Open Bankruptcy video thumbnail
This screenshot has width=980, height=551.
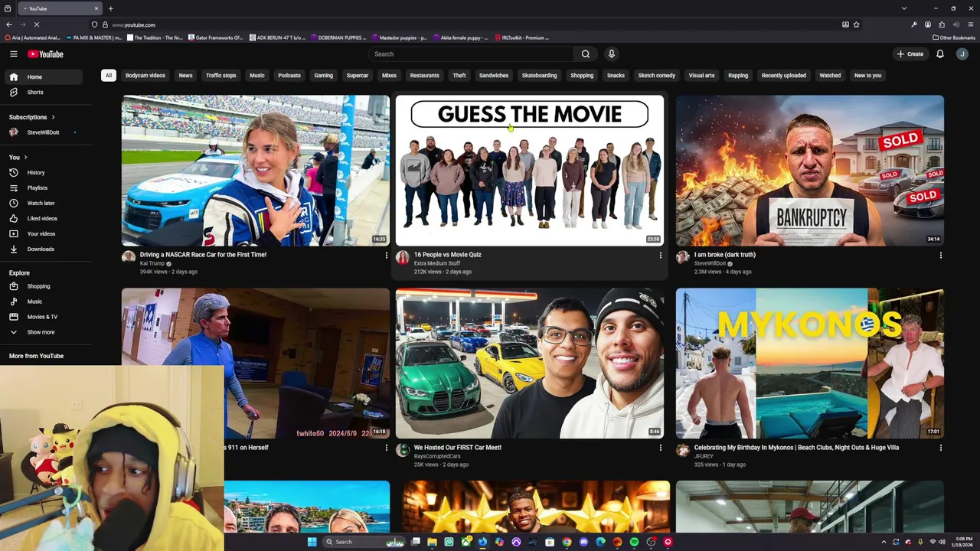click(810, 170)
